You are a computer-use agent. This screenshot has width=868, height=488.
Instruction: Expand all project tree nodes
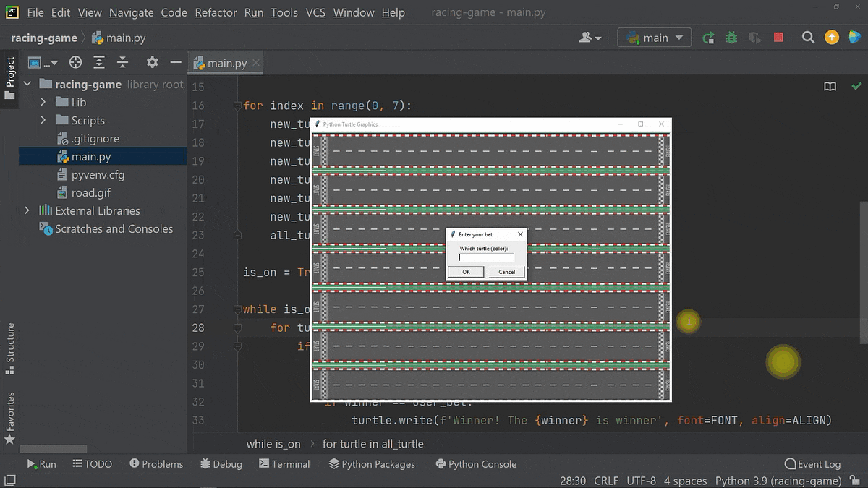click(99, 62)
